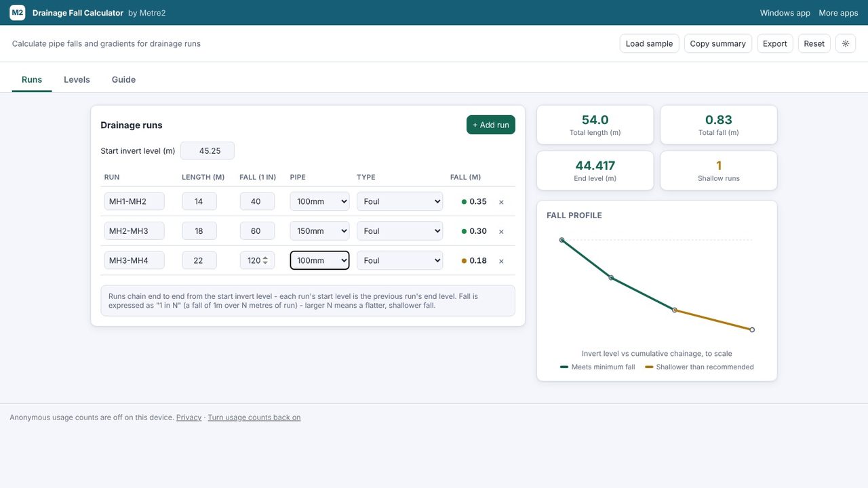868x488 pixels.
Task: Click the MH1-MH2 run name field
Action: pyautogui.click(x=134, y=201)
